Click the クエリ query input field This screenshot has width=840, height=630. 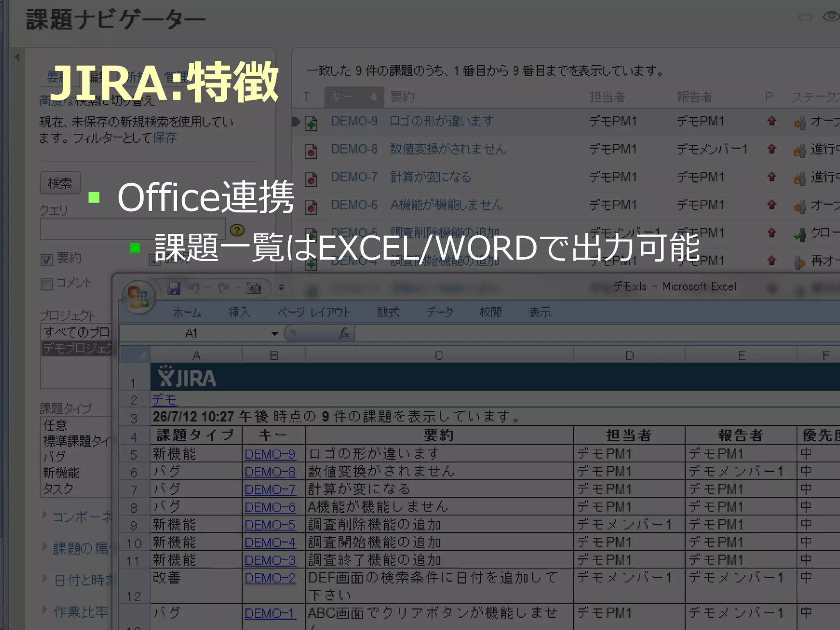132,229
